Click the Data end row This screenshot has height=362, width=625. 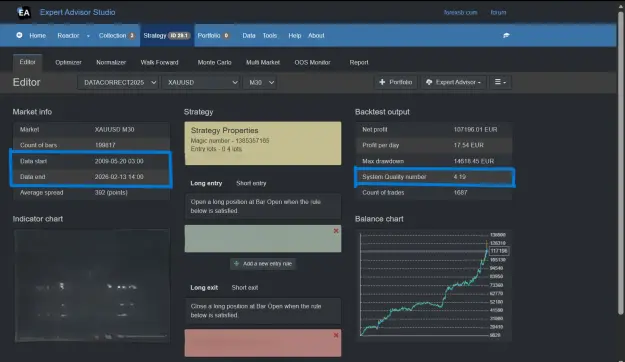point(91,177)
